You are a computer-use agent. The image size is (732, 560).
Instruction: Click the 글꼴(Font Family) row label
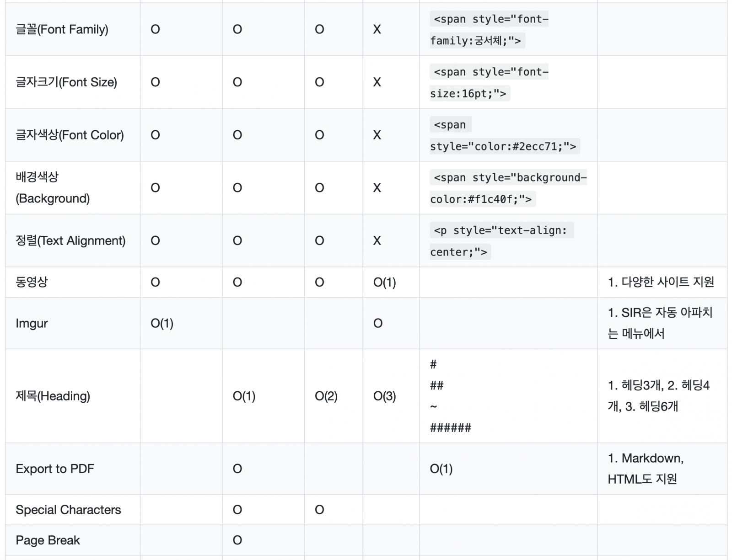click(x=62, y=30)
